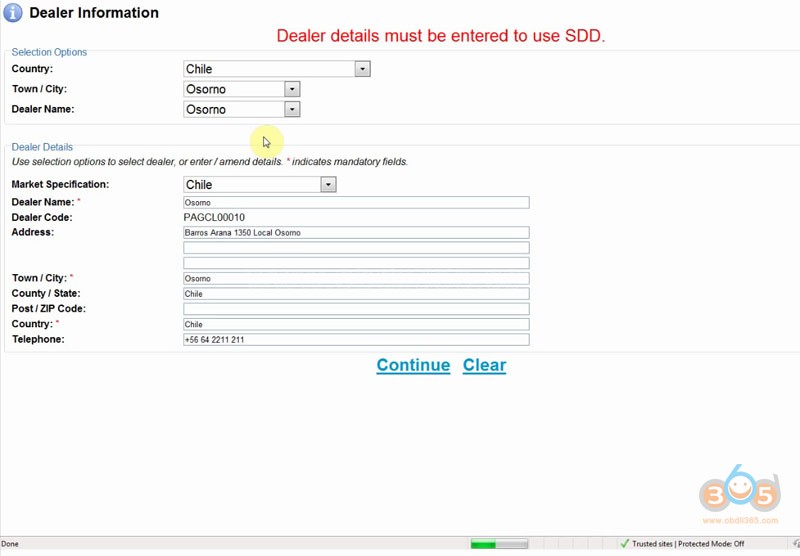Click the Trusted sites Protected Mode status text
The image size is (800, 556).
click(x=688, y=544)
